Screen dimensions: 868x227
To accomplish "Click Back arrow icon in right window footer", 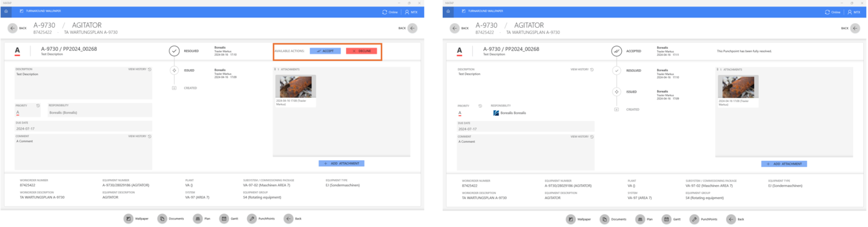I will tap(731, 219).
